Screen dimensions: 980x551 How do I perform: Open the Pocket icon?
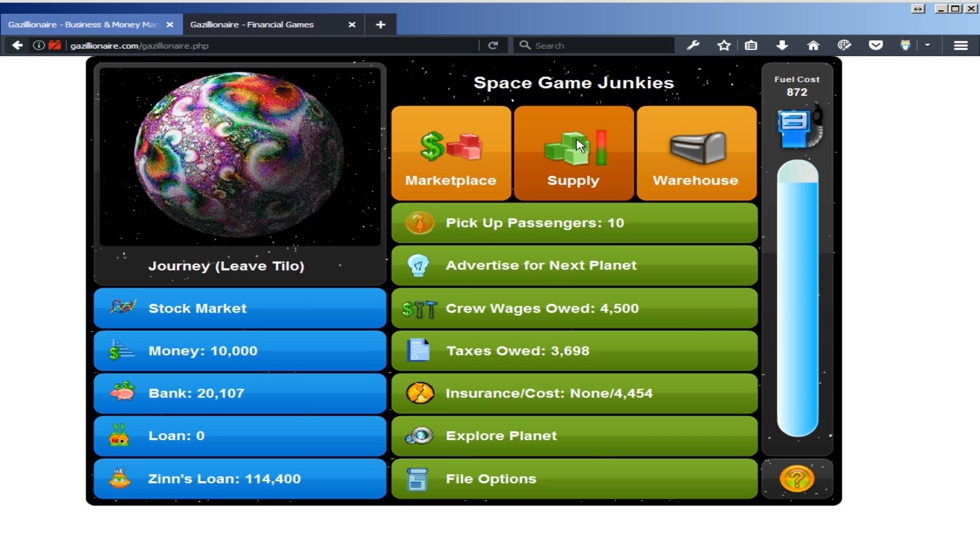pyautogui.click(x=876, y=45)
